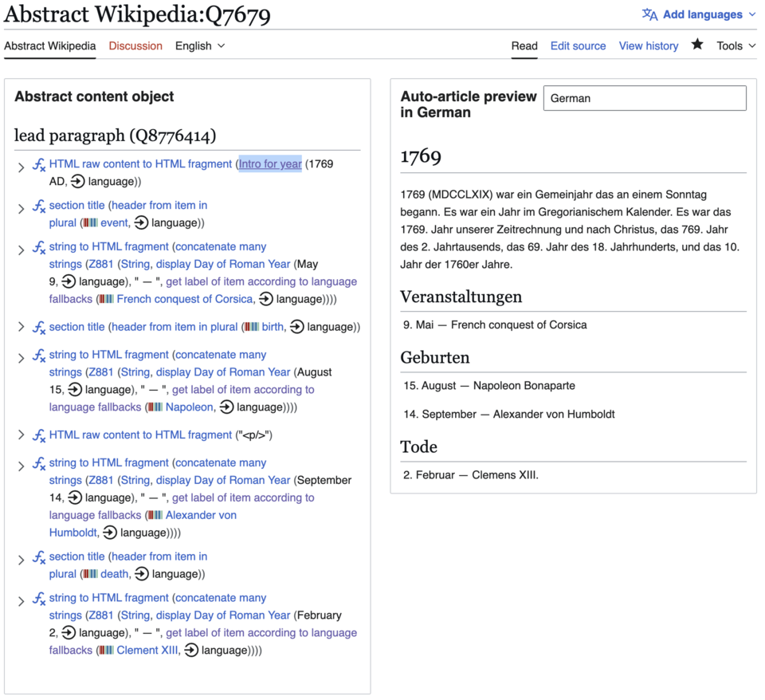Click function icon beside '<p/>' HTML fragment row
Viewport: 765px width, 700px height.
[x=38, y=436]
